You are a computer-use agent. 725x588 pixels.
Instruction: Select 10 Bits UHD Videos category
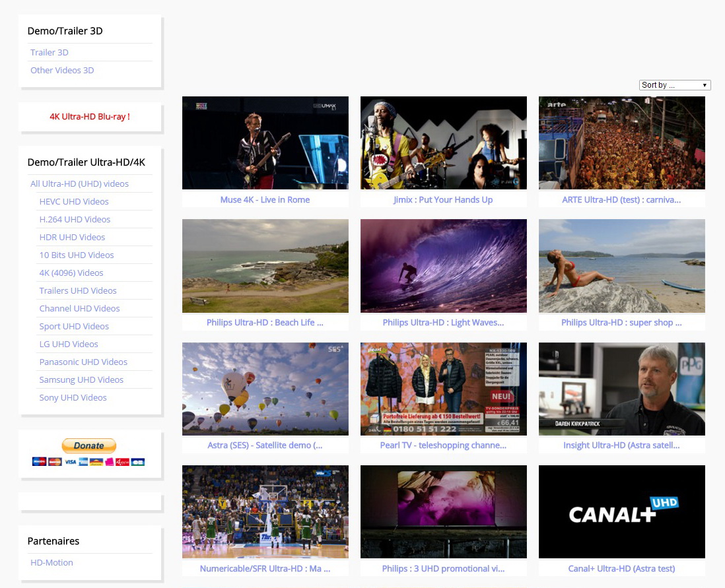pyautogui.click(x=77, y=255)
